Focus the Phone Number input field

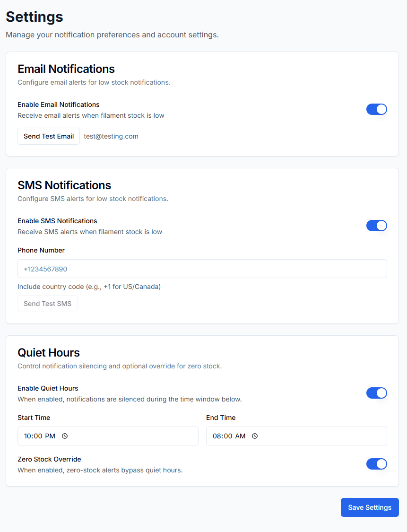point(202,269)
